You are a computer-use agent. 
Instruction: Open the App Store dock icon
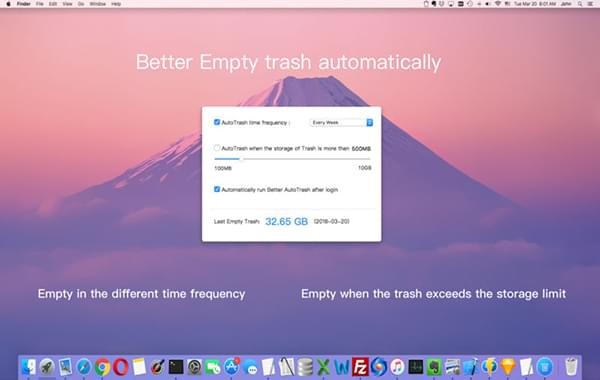232,367
